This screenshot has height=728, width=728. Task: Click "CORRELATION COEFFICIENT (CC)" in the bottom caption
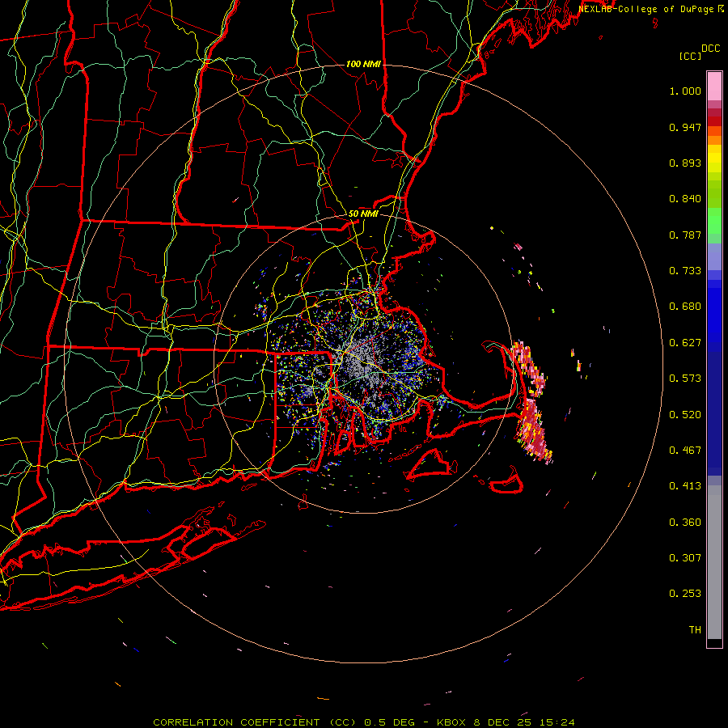[255, 722]
